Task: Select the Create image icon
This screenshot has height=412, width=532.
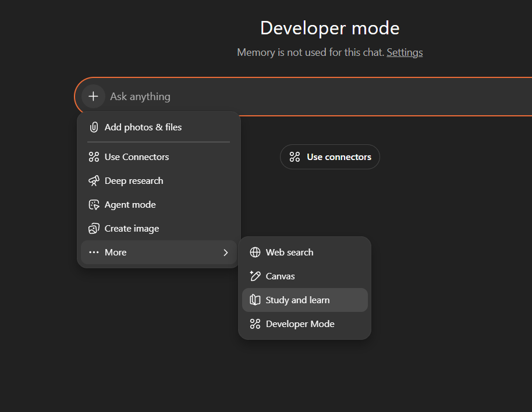Action: [94, 228]
